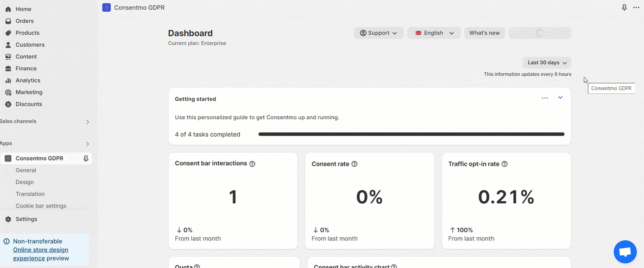Click the Discounts badge icon
Viewport: 644px width, 268px height.
(x=8, y=104)
